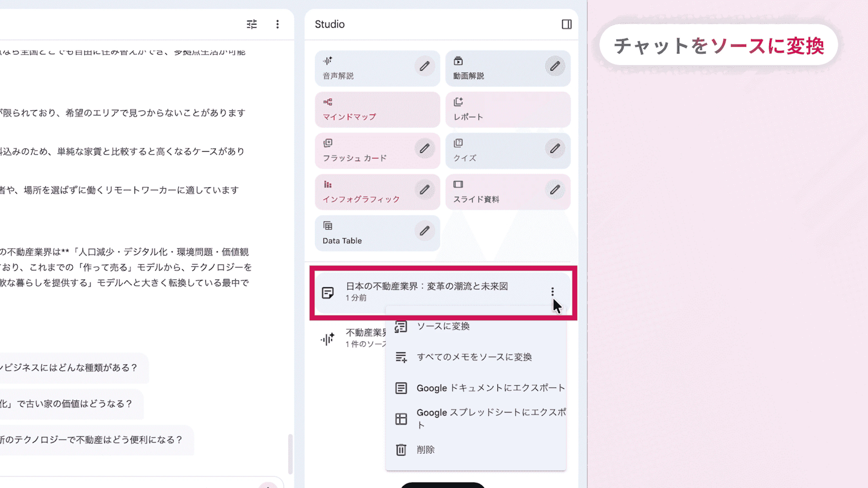Open the chat panel three-dot menu

277,24
